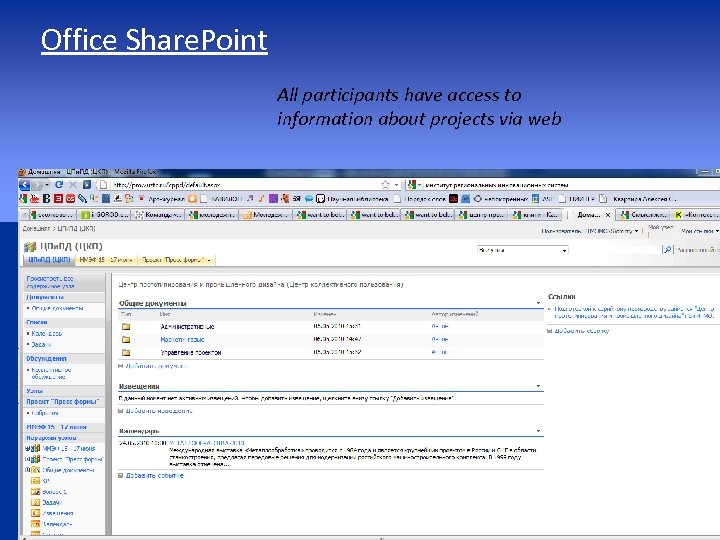Click the site logo beside ЦПиПД (ЦКП) title

pos(30,247)
